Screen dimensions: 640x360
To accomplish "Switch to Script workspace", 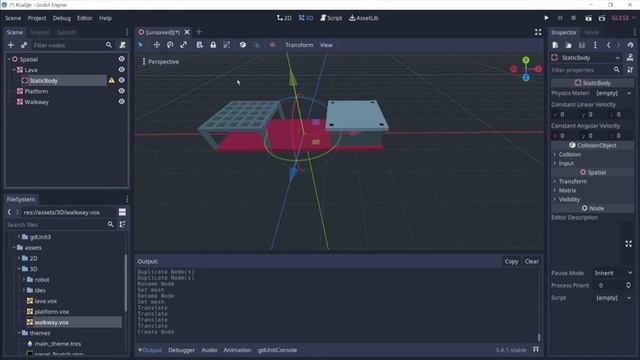I will click(331, 18).
